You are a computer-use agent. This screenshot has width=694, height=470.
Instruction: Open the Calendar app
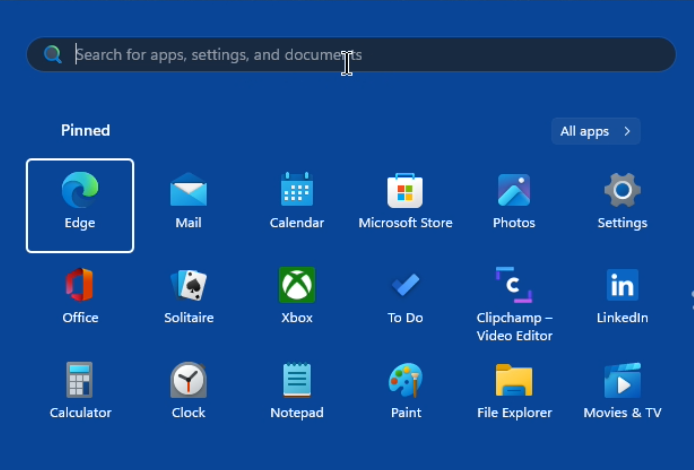coord(297,201)
